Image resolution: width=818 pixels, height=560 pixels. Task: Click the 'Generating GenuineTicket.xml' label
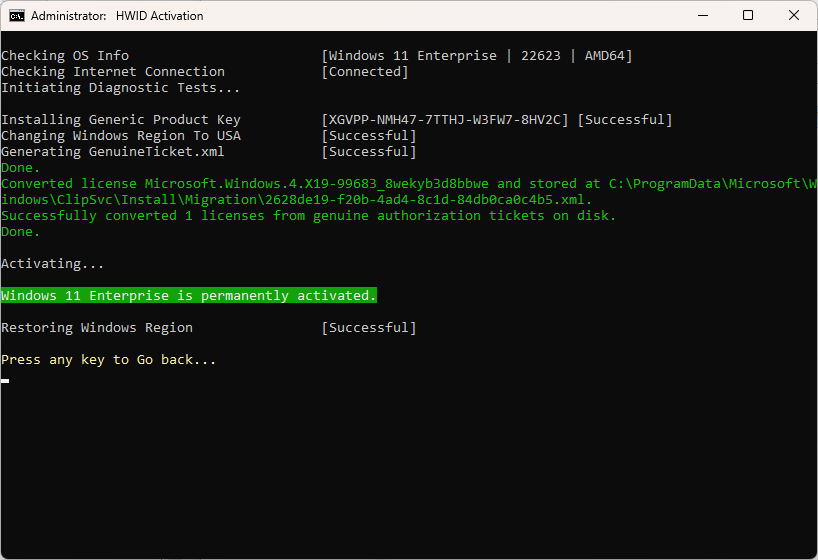(113, 152)
